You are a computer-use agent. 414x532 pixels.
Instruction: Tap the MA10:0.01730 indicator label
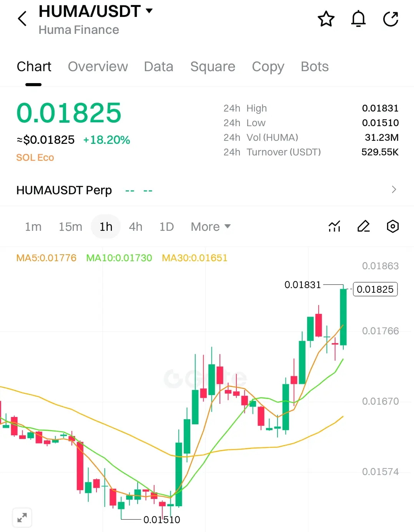tap(119, 258)
